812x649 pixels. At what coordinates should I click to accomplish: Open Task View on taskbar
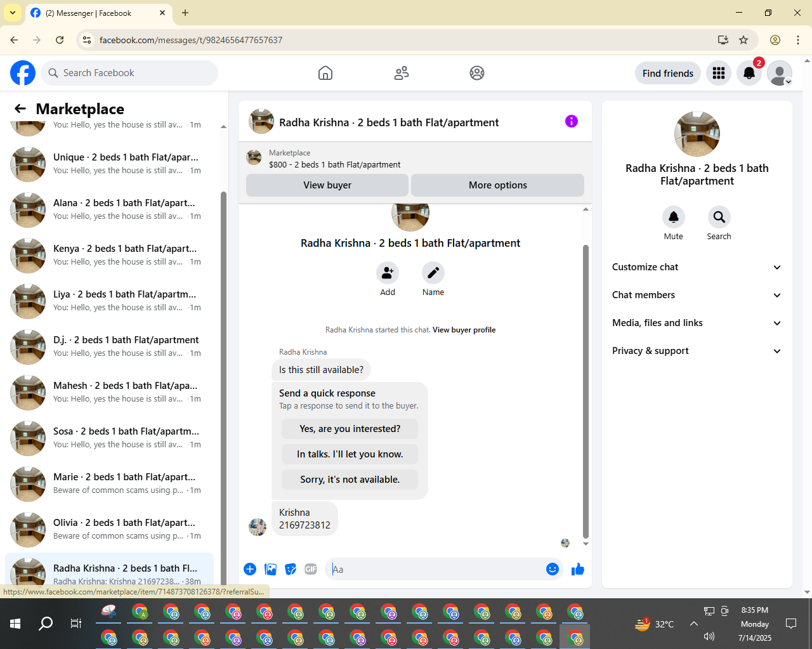coord(76,624)
